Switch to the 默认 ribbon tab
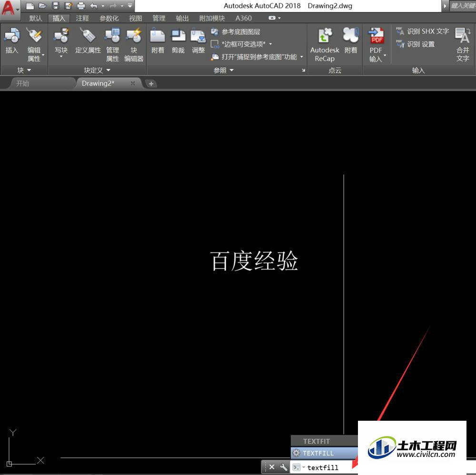The width and height of the screenshot is (476, 475). [36, 18]
